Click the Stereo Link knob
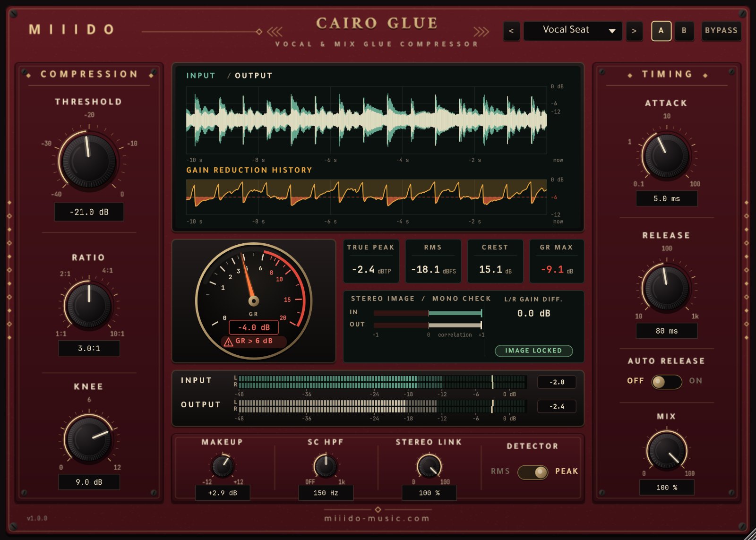Image resolution: width=756 pixels, height=540 pixels. (429, 466)
